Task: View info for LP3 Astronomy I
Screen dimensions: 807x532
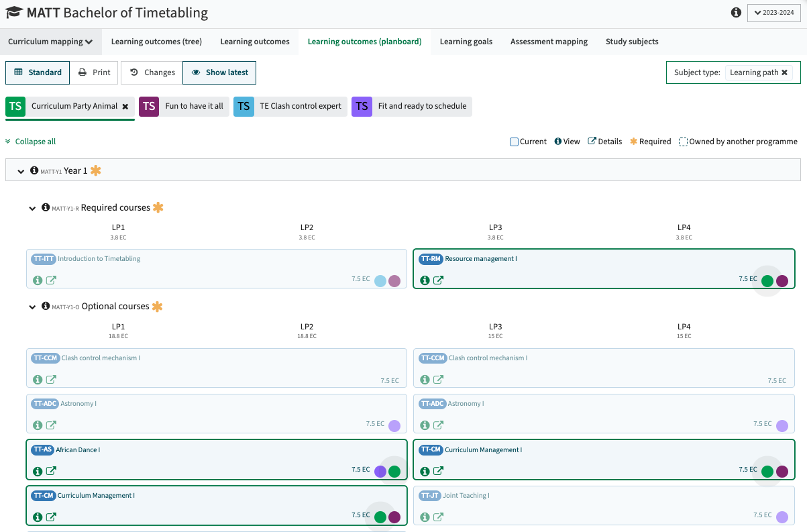Action: (425, 425)
